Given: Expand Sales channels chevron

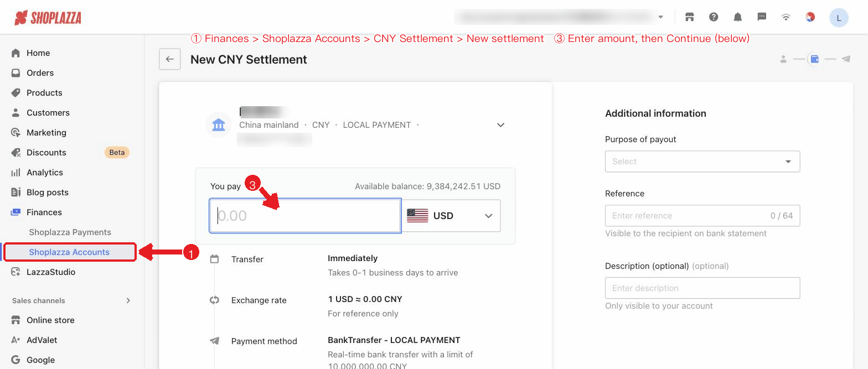Looking at the screenshot, I should (128, 300).
